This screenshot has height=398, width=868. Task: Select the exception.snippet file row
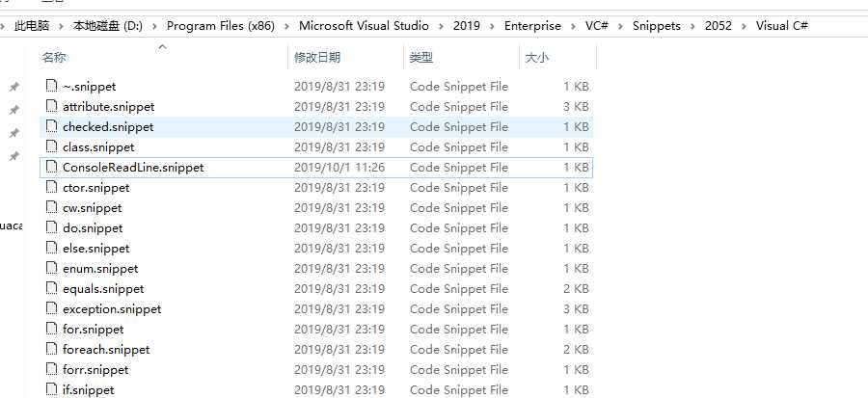(x=316, y=309)
